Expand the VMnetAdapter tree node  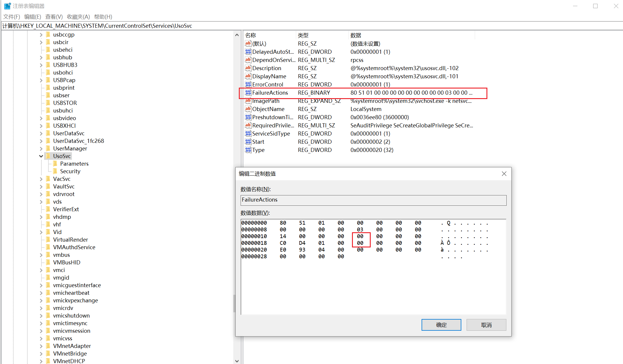click(x=41, y=346)
